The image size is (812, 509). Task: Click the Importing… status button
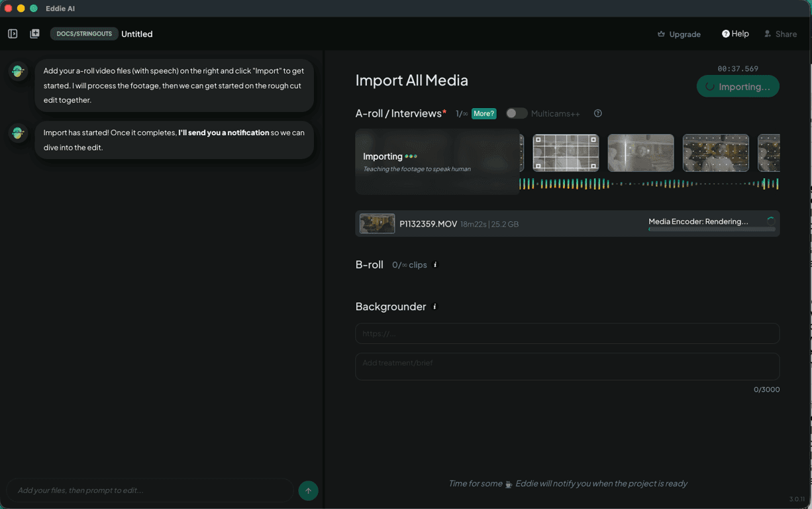pyautogui.click(x=738, y=86)
